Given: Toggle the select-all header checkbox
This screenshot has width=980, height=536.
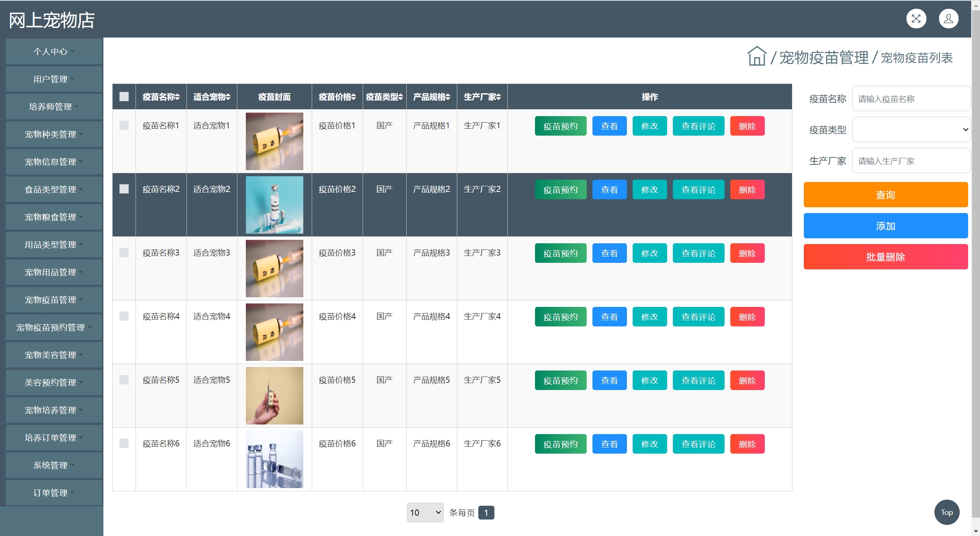Looking at the screenshot, I should [x=124, y=97].
